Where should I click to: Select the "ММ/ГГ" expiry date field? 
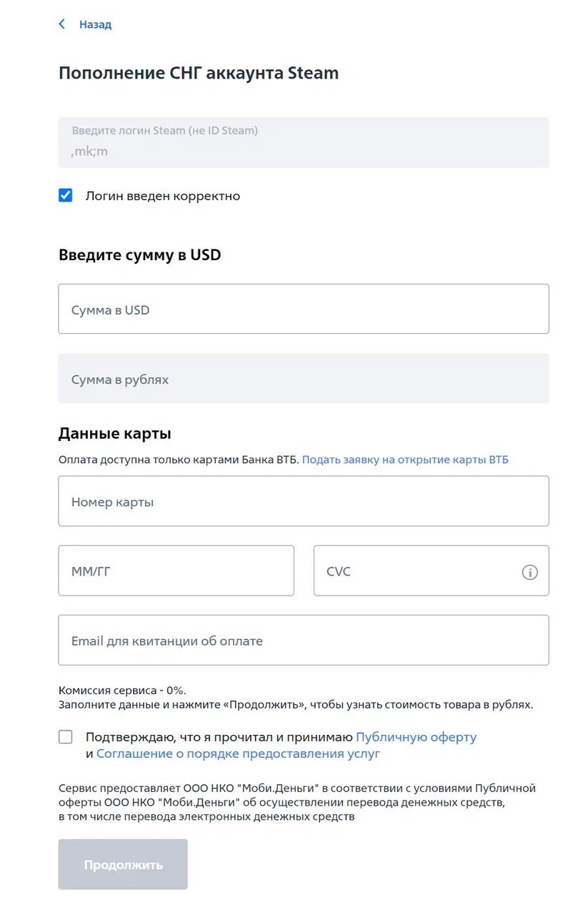pyautogui.click(x=176, y=571)
